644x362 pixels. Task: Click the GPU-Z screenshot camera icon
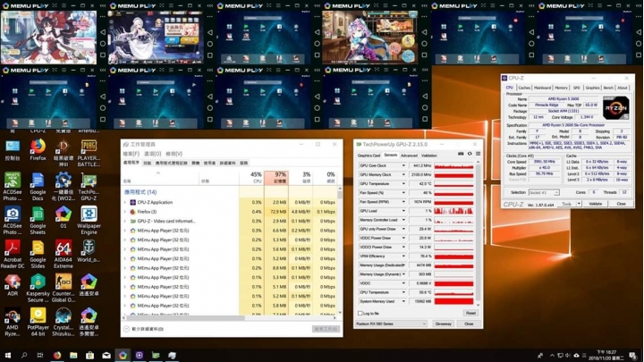pos(461,154)
